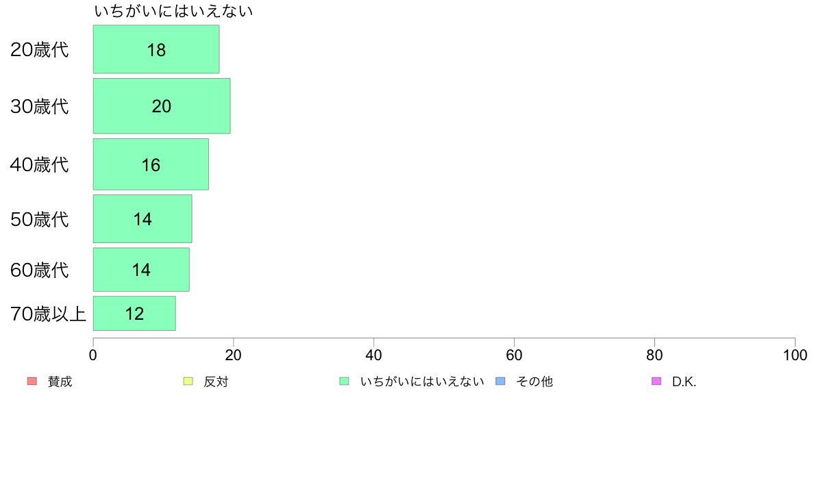Click the green いちがいにはいえない legend swatch

pyautogui.click(x=344, y=381)
